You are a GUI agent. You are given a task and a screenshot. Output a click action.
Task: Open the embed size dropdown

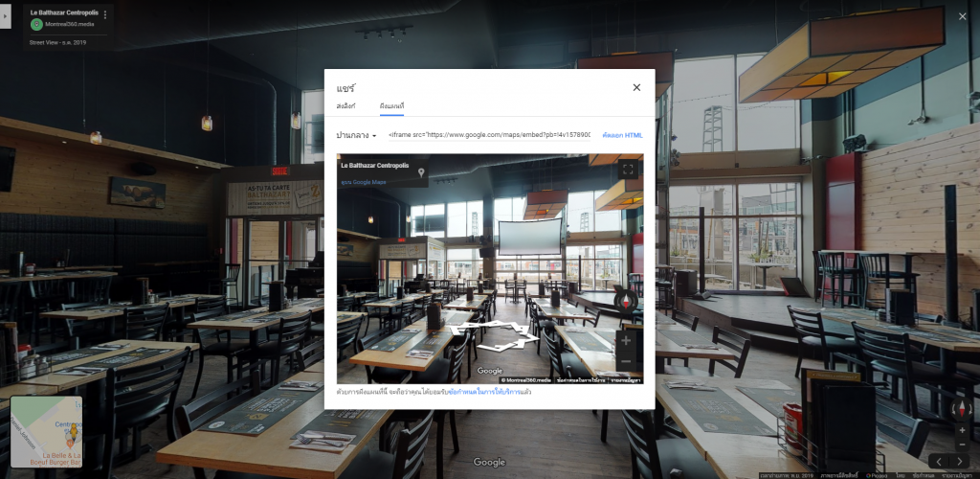pyautogui.click(x=356, y=135)
